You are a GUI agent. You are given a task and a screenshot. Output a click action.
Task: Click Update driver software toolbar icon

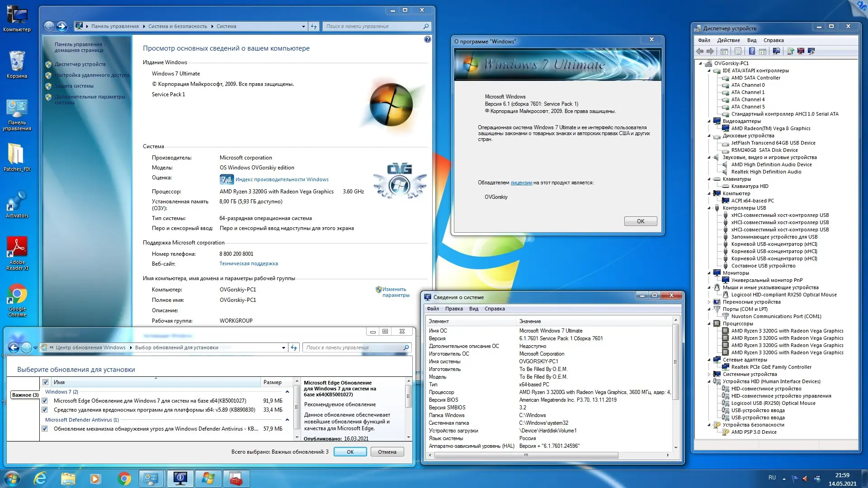[x=791, y=51]
